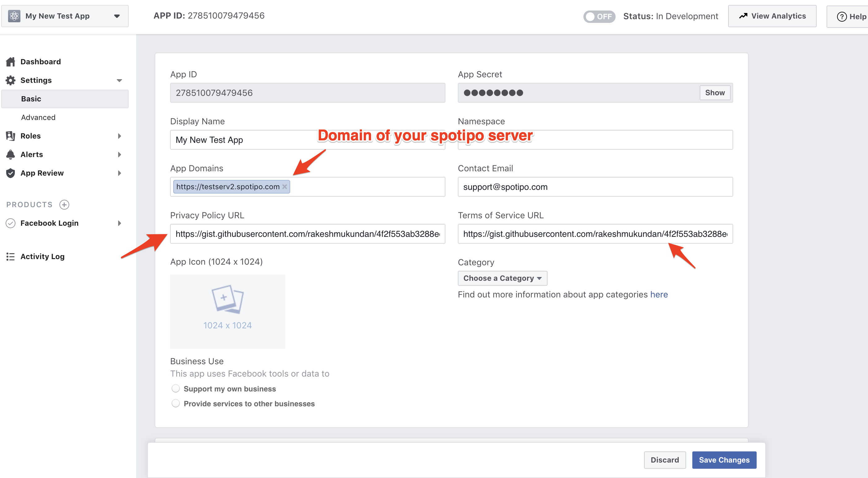Viewport: 868px width, 478px height.
Task: Click the Facebook Login checkmark icon
Action: tap(11, 223)
